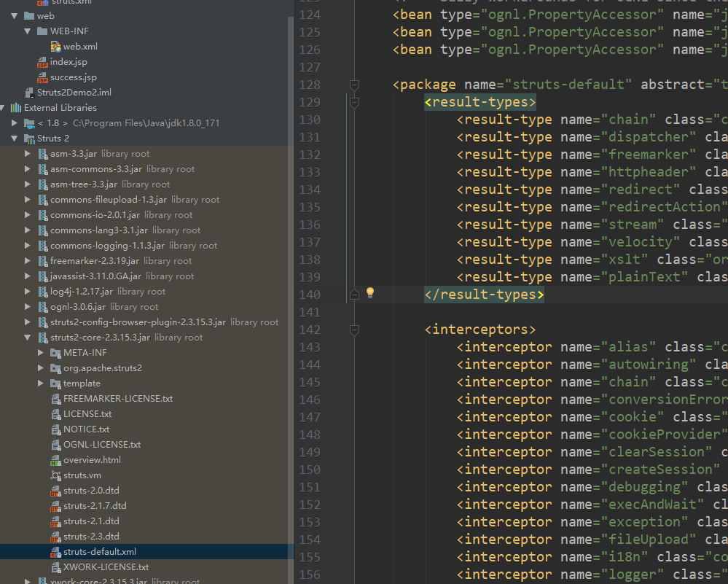728x584 pixels.
Task: Place cursor on the closing result-types tag
Action: click(484, 295)
